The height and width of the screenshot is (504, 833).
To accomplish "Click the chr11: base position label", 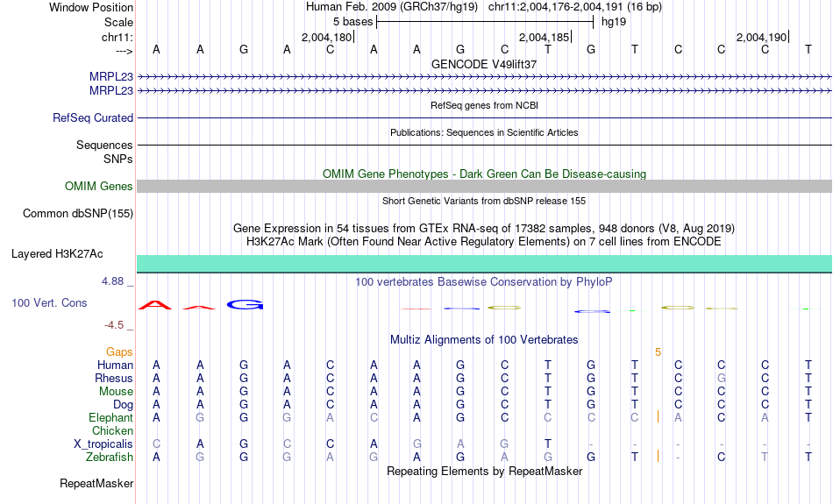I will 117,37.
